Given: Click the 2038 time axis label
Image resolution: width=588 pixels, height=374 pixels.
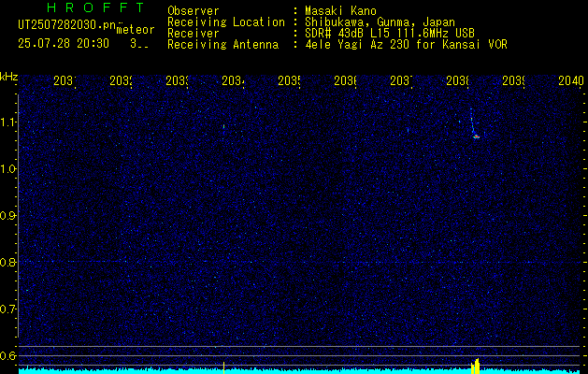Looking at the screenshot, I should click(x=457, y=80).
